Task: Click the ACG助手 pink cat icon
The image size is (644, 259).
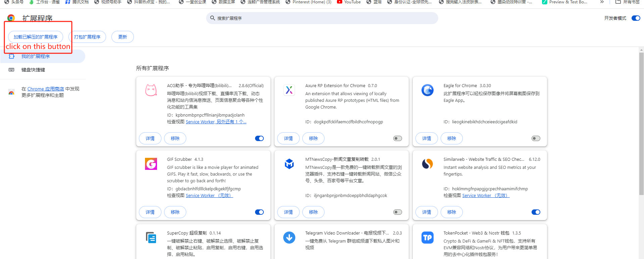Action: point(151,90)
